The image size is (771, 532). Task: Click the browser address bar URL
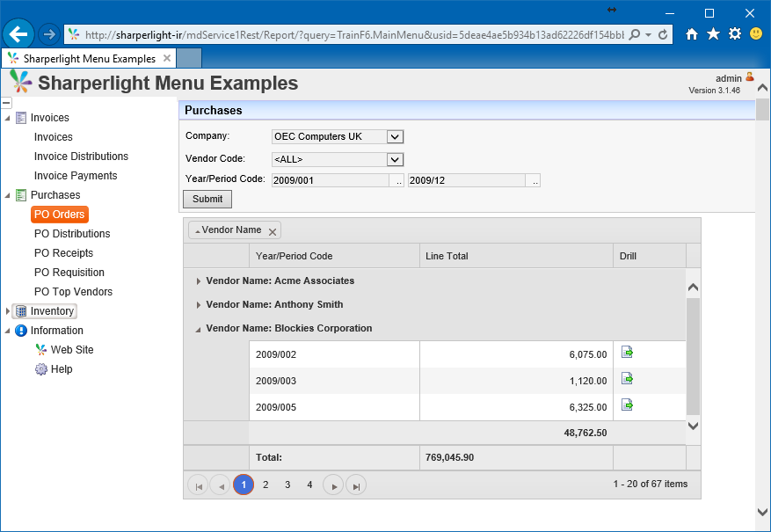tap(354, 34)
